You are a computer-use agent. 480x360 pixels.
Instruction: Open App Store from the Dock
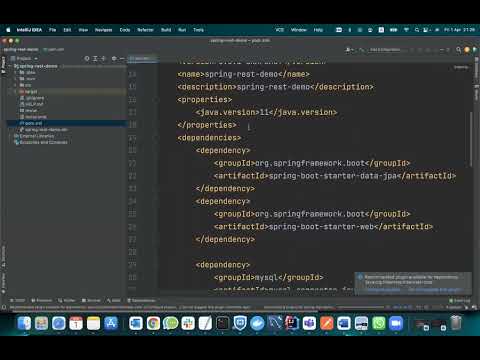[x=111, y=323]
